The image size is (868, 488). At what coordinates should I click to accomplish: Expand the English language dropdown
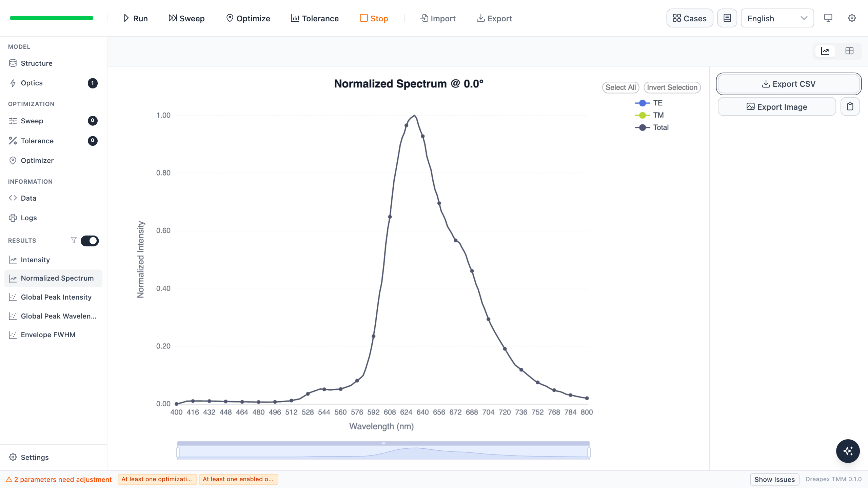(x=777, y=18)
